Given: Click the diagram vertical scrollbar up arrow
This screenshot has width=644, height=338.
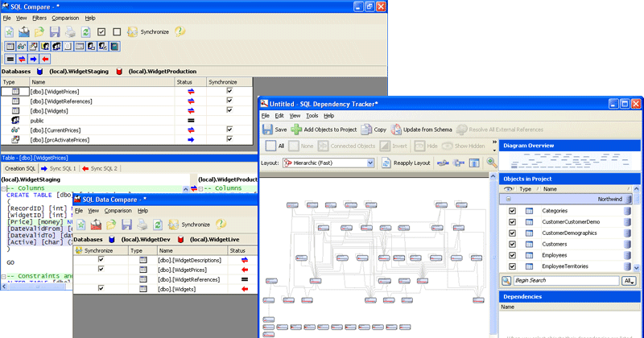Looking at the screenshot, I should click(x=493, y=175).
